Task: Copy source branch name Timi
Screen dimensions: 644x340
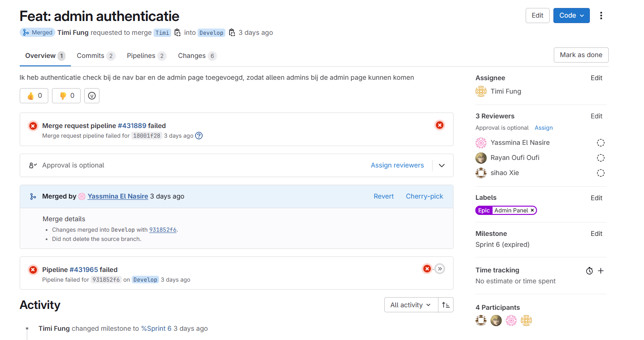Action: tap(177, 33)
